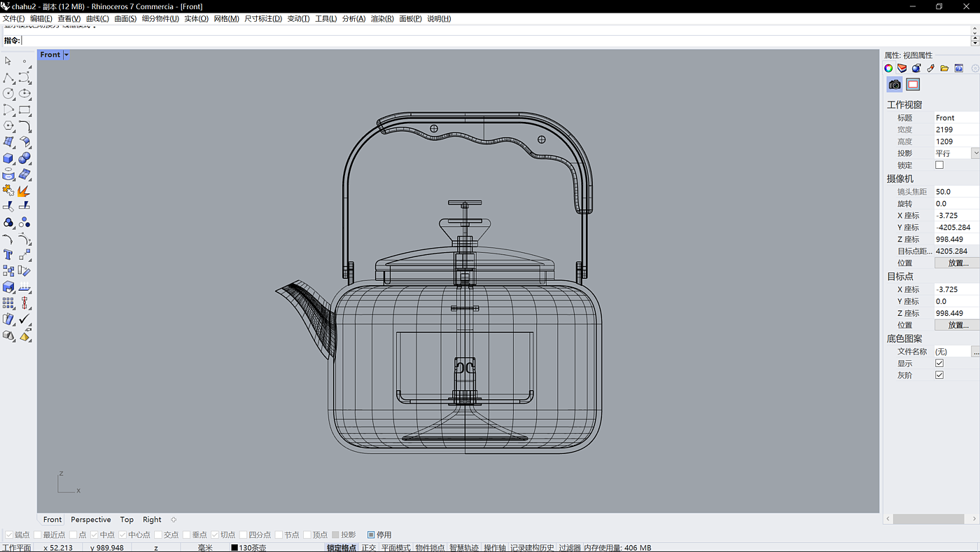This screenshot has width=980, height=552.
Task: Click the 镜头焦距 lens length field
Action: 955,192
